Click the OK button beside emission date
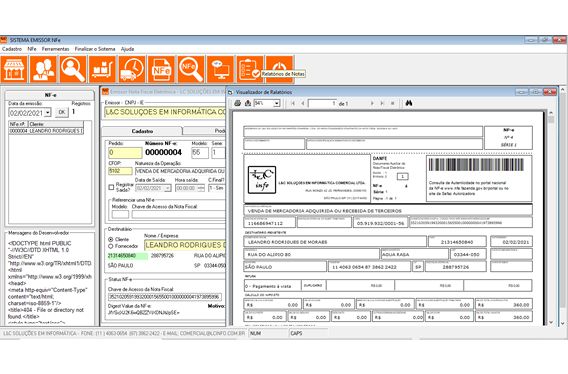 (x=62, y=112)
